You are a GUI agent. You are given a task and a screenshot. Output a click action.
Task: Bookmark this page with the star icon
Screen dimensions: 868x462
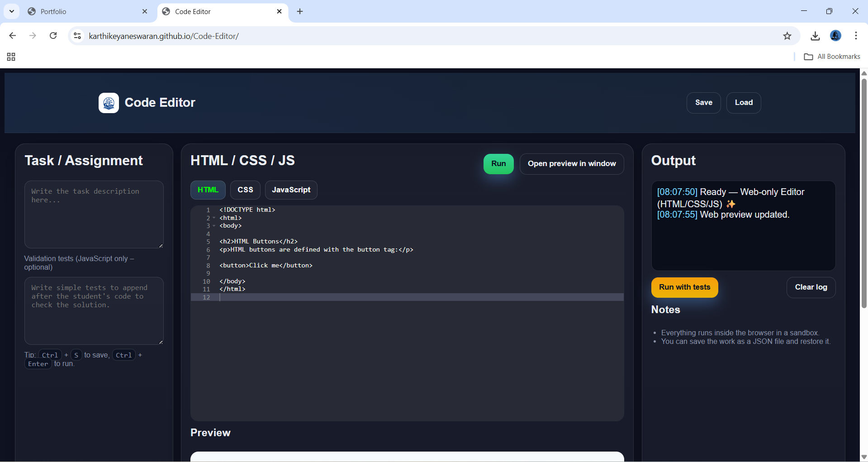(x=787, y=36)
